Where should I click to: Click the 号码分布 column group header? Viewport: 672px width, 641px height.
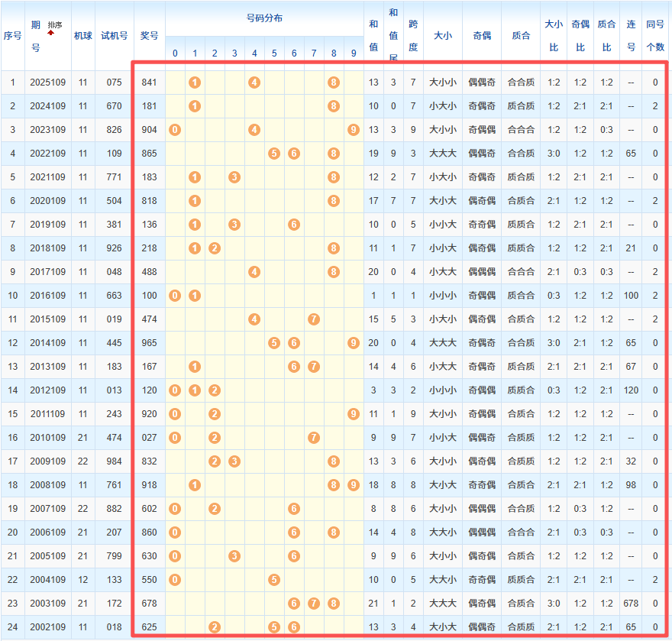click(264, 18)
